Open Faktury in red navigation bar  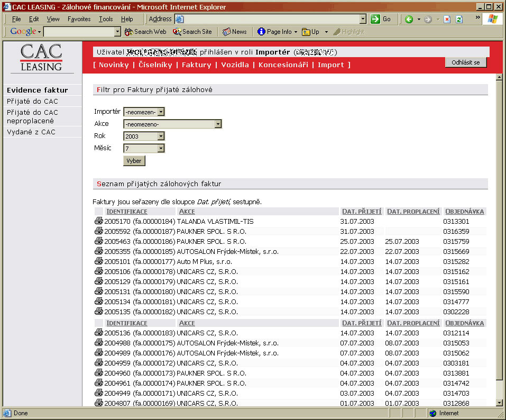(196, 65)
